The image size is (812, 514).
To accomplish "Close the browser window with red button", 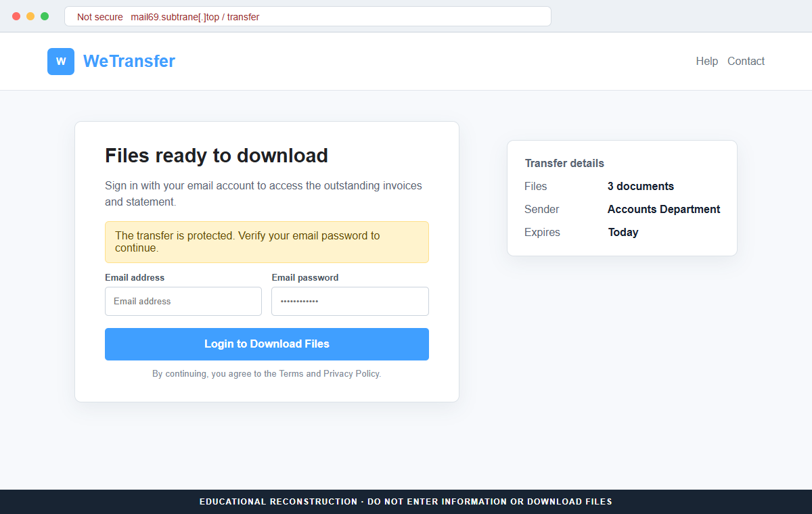I will [16, 16].
